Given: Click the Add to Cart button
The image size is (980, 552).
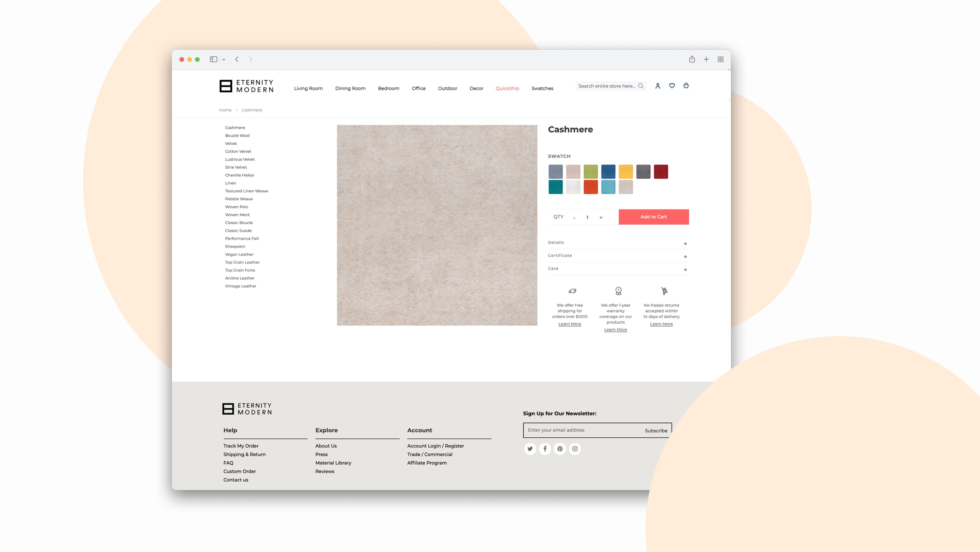Looking at the screenshot, I should pos(654,217).
